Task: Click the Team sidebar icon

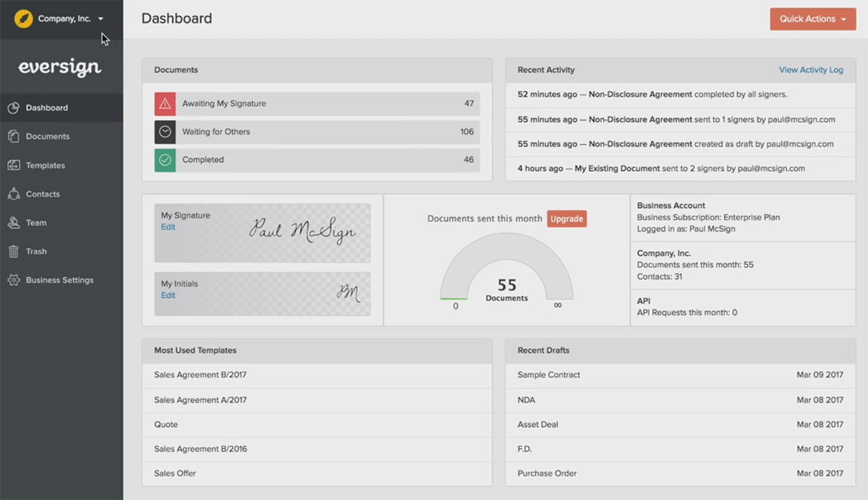Action: click(x=13, y=223)
